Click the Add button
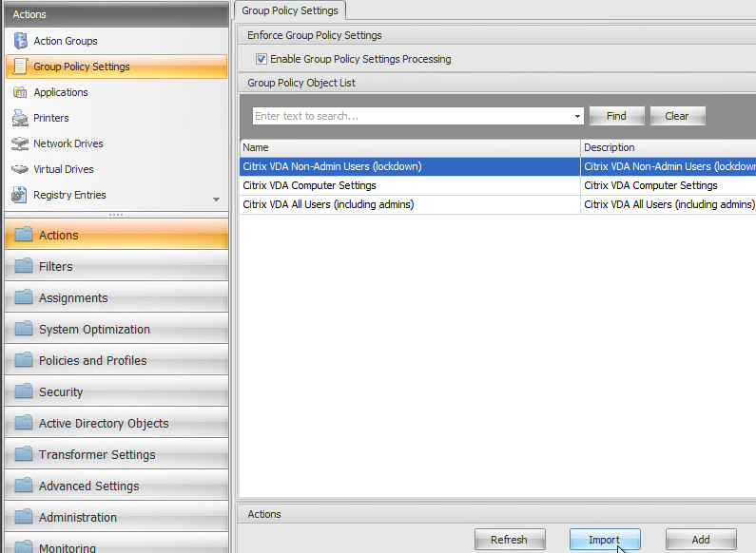 point(701,540)
